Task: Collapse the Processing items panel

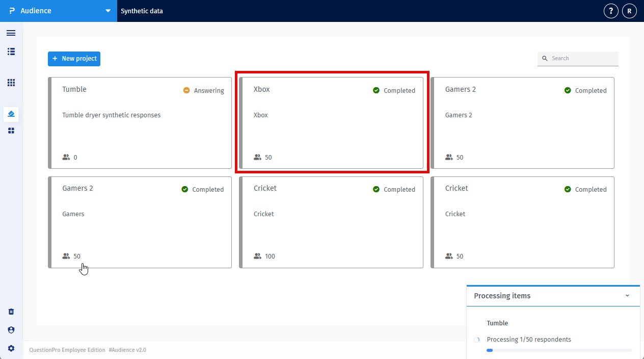Action: click(x=627, y=296)
